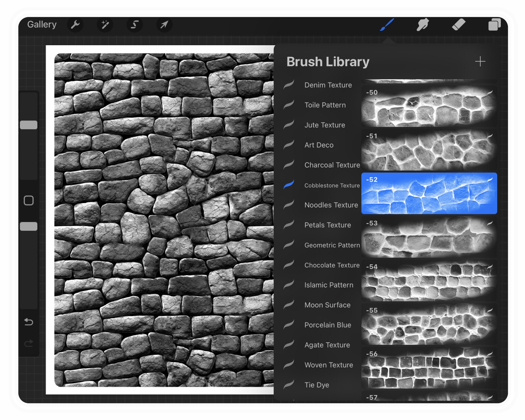The width and height of the screenshot is (525, 420).
Task: Activate the Eraser tool
Action: tap(459, 25)
